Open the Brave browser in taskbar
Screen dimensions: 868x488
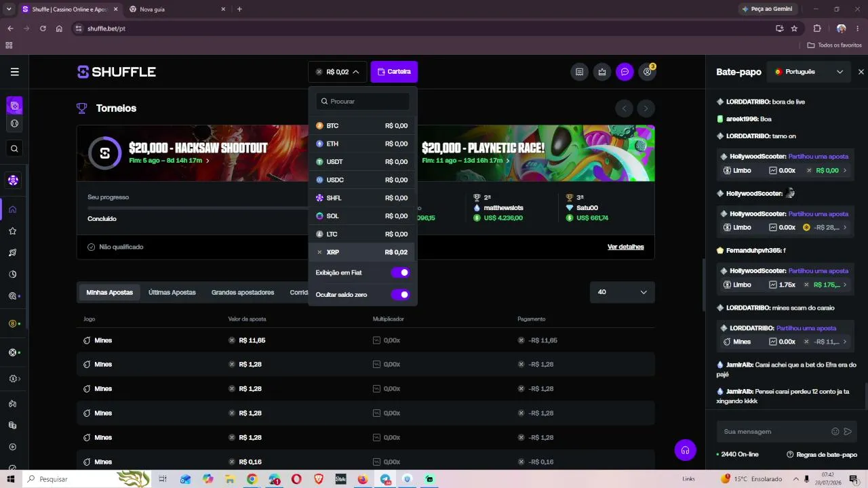coord(319,479)
